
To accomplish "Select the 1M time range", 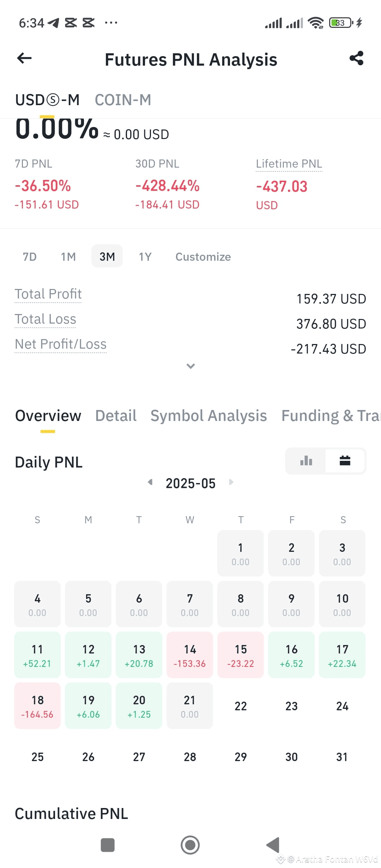I will click(68, 257).
